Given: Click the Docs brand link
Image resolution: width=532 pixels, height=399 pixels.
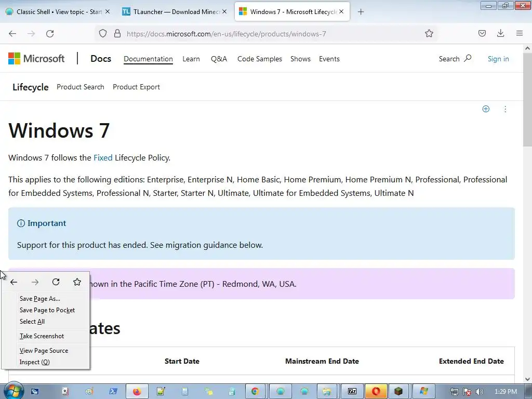Looking at the screenshot, I should [x=101, y=58].
